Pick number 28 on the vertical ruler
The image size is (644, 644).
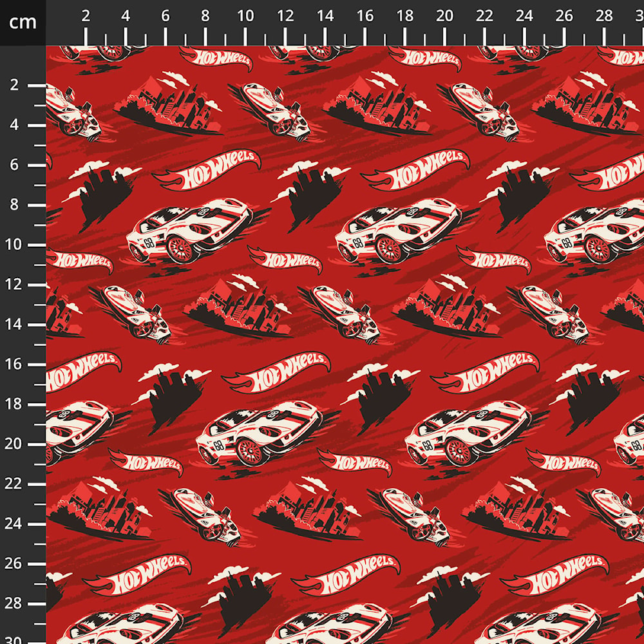tap(13, 603)
